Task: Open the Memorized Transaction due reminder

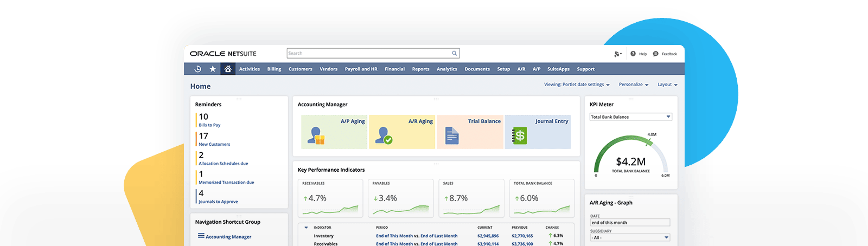Action: (226, 182)
